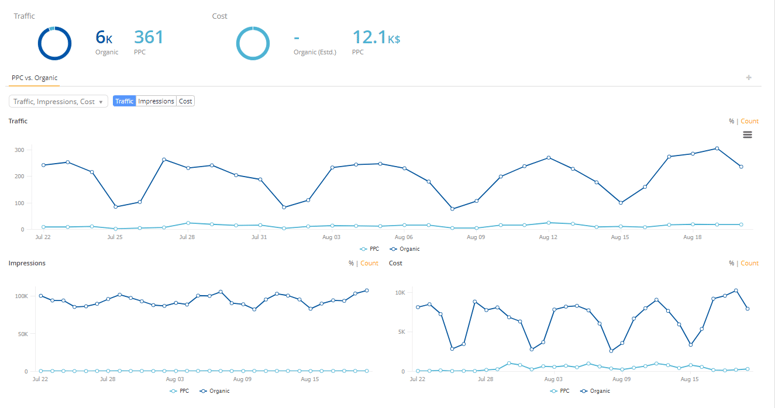This screenshot has width=775, height=408.
Task: Click the Cost donut chart
Action: (253, 44)
